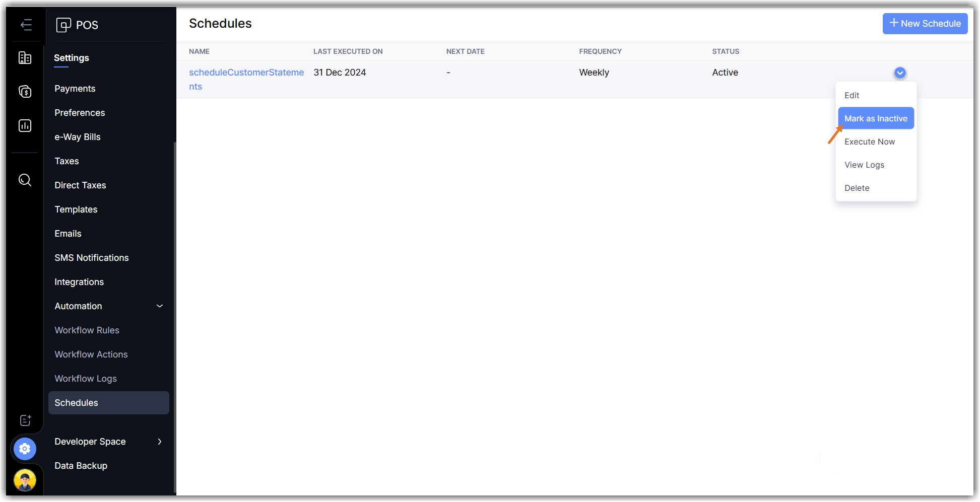Image resolution: width=980 pixels, height=502 pixels.
Task: Create a New Schedule
Action: pyautogui.click(x=925, y=24)
